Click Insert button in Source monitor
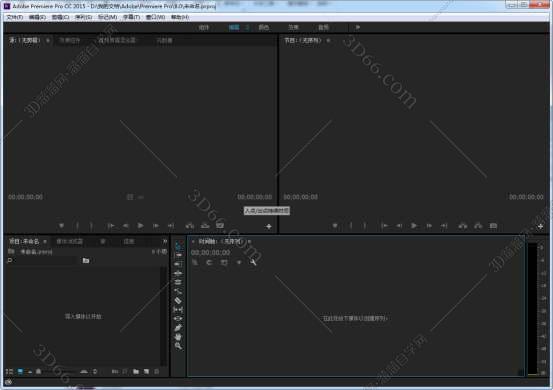The width and height of the screenshot is (553, 390). point(190,226)
